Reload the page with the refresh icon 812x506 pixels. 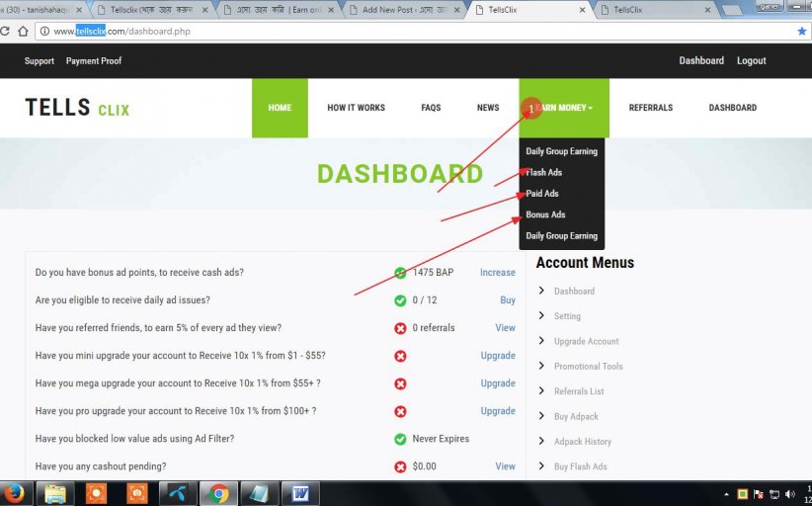pyautogui.click(x=5, y=32)
